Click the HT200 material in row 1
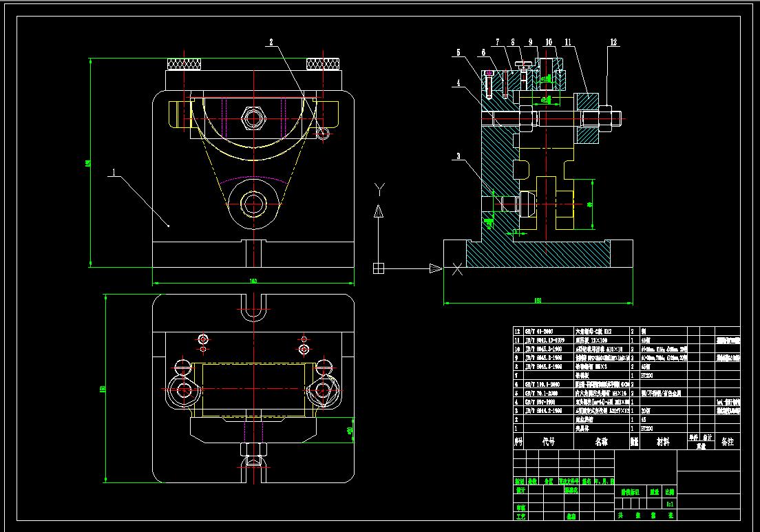This screenshot has width=760, height=532. coord(647,429)
